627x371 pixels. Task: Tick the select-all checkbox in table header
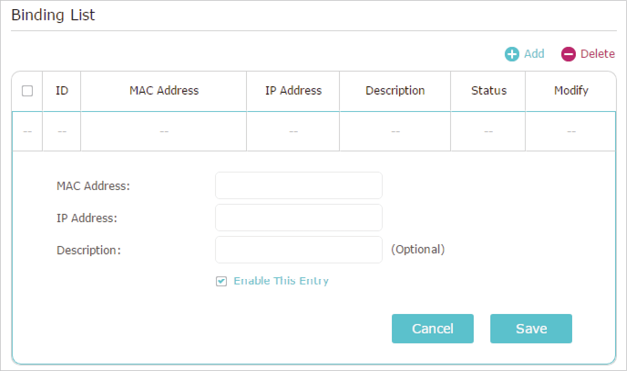(27, 91)
